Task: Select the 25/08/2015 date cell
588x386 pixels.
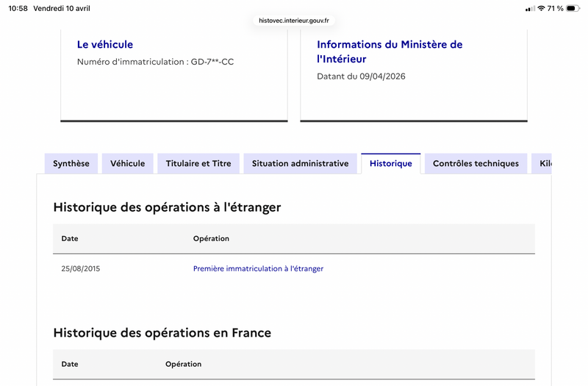Action: point(81,268)
